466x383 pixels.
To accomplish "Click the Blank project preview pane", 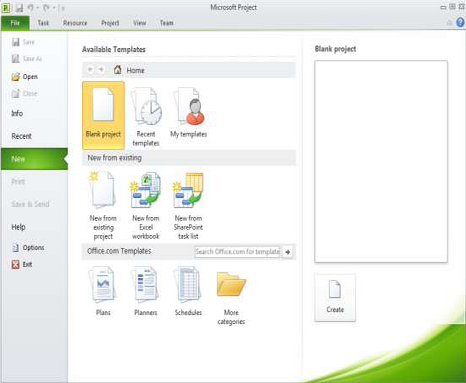I will point(381,161).
